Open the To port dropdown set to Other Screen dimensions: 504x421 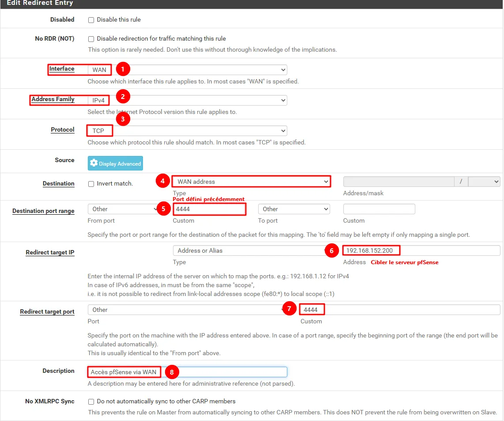(x=294, y=209)
